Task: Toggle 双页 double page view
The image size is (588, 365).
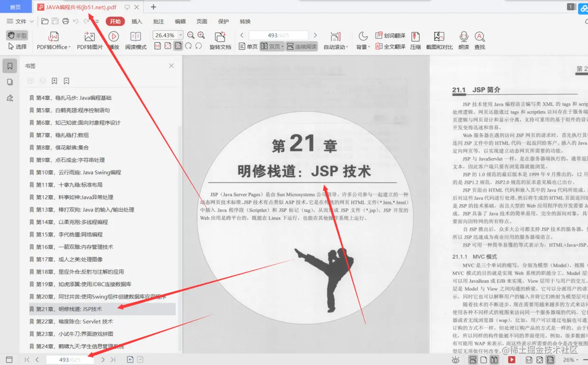Action: (x=272, y=47)
